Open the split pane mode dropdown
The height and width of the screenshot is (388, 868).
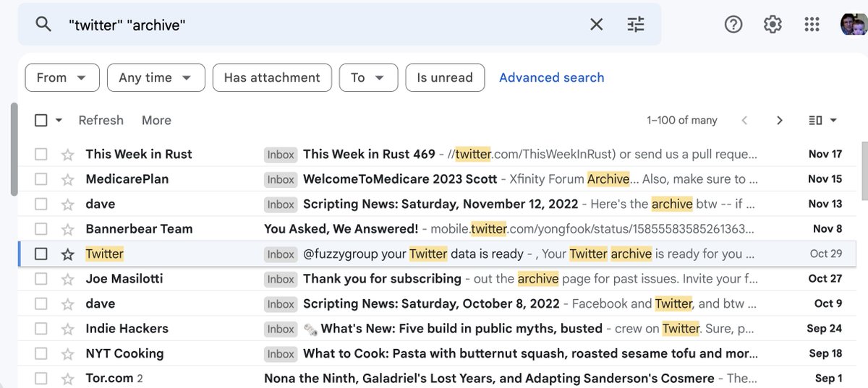click(822, 121)
